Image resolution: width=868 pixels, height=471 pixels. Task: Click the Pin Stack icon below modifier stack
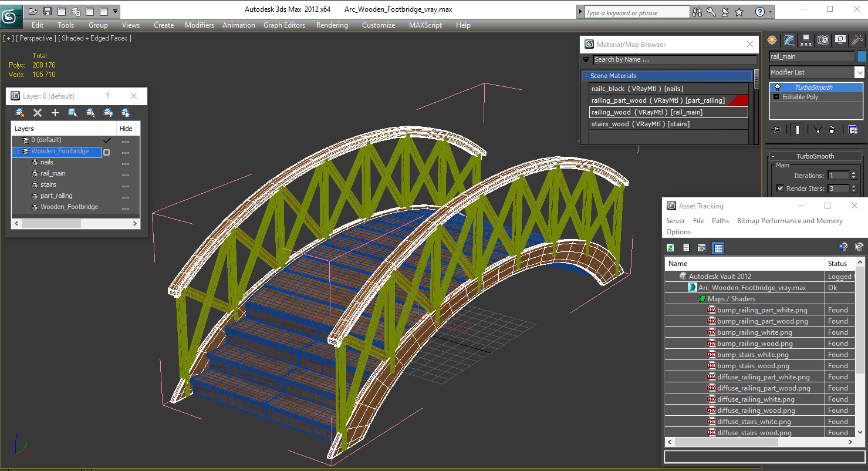tap(776, 130)
